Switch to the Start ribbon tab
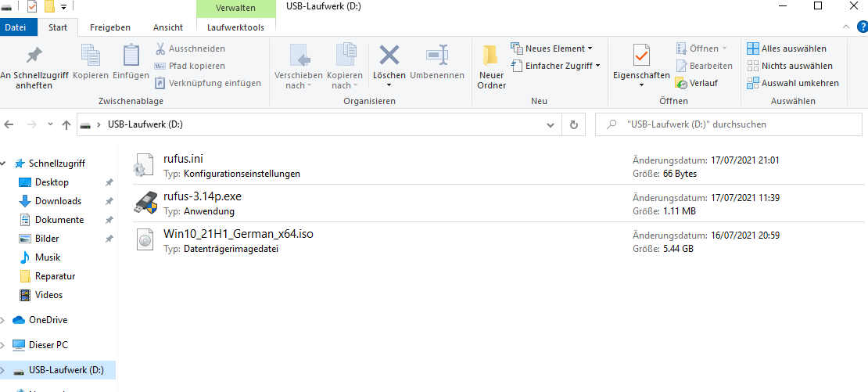 tap(58, 27)
